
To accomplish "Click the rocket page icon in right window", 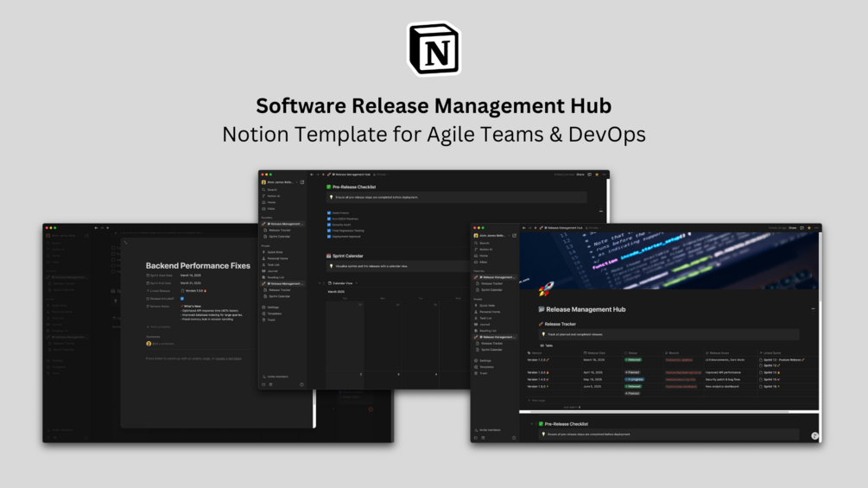I will coord(546,288).
